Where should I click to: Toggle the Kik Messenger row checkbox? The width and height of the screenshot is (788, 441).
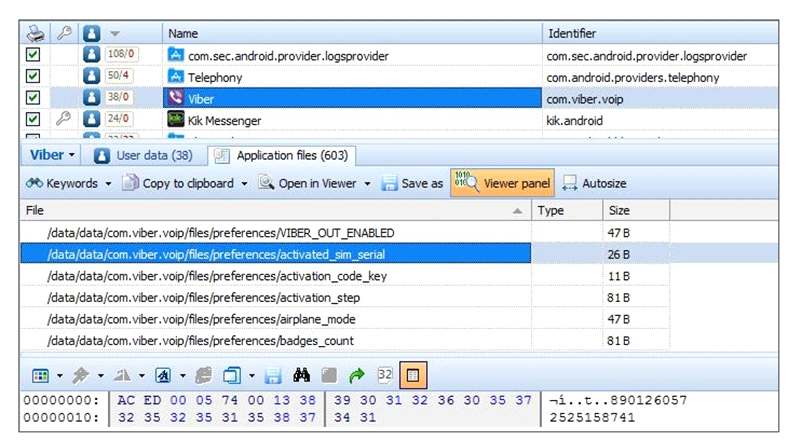33,120
